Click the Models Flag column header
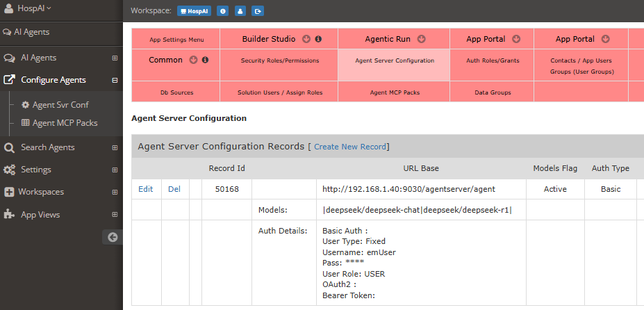Image resolution: width=644 pixels, height=310 pixels. click(x=555, y=168)
